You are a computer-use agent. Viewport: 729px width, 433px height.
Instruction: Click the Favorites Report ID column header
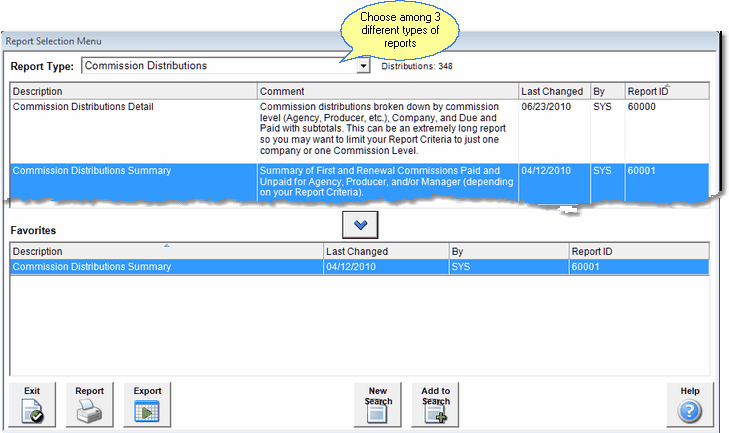pyautogui.click(x=638, y=251)
